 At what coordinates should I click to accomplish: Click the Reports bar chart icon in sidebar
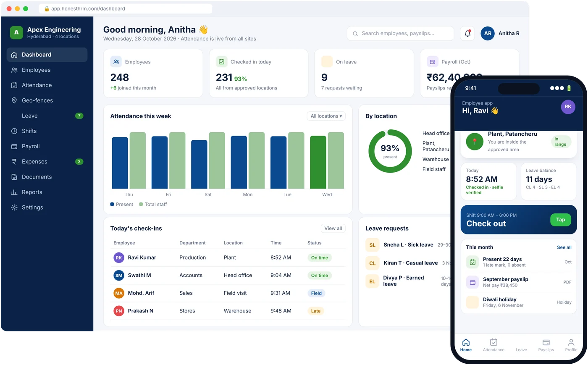click(x=14, y=192)
